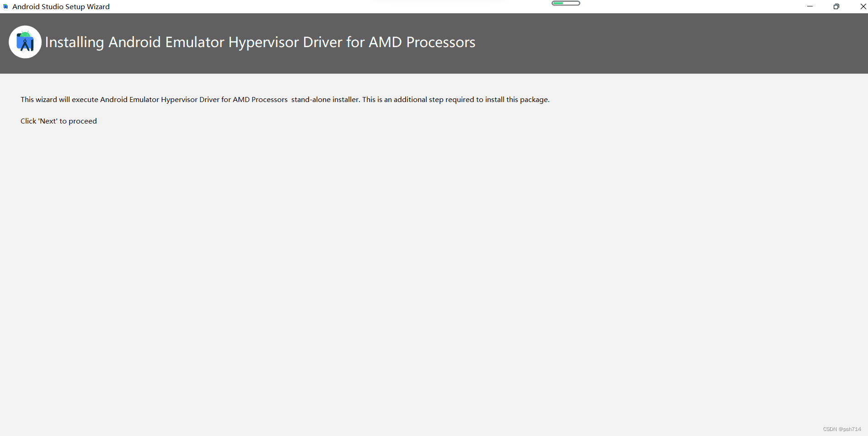Screen dimensions: 868x436
Task: Restore down the Setup Wizard window
Action: pyautogui.click(x=836, y=6)
